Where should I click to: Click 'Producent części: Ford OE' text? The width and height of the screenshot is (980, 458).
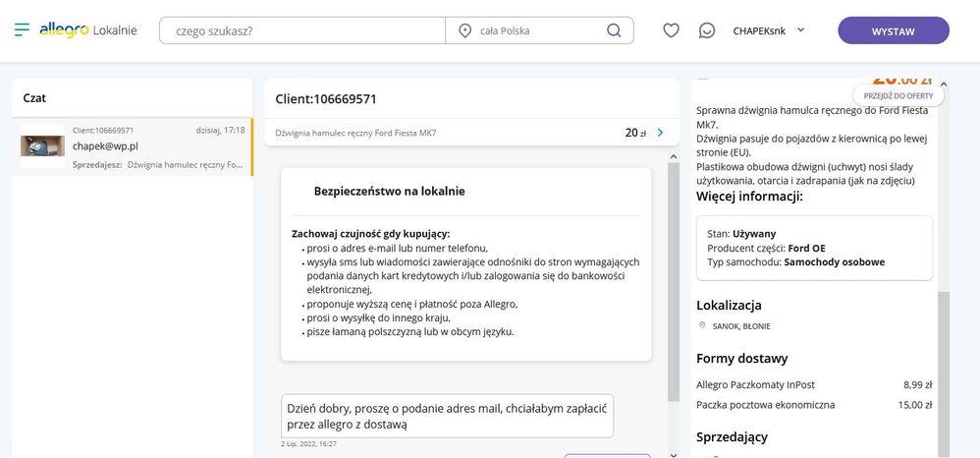click(x=766, y=249)
